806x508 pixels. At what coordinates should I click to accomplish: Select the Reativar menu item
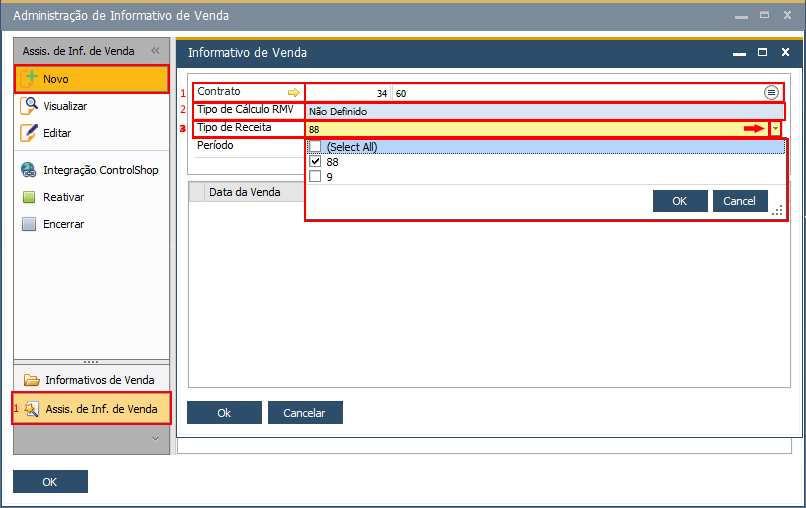(x=91, y=197)
